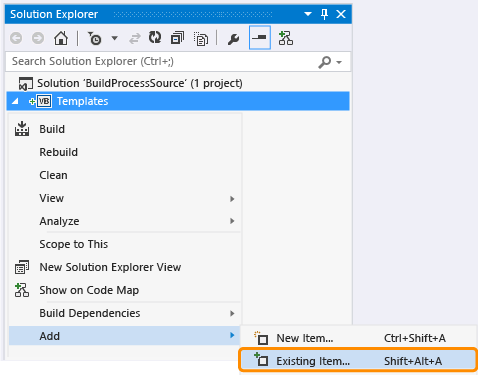
Task: Click the Forward navigation arrow in toolbar
Action: 38,38
